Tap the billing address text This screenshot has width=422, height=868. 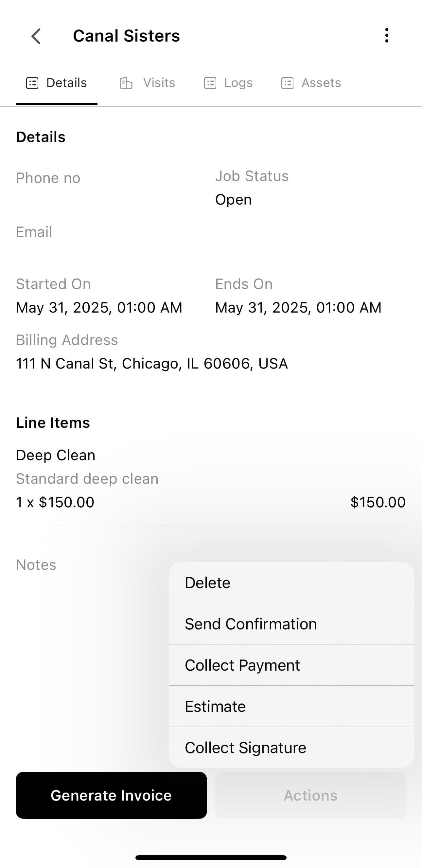point(152,364)
